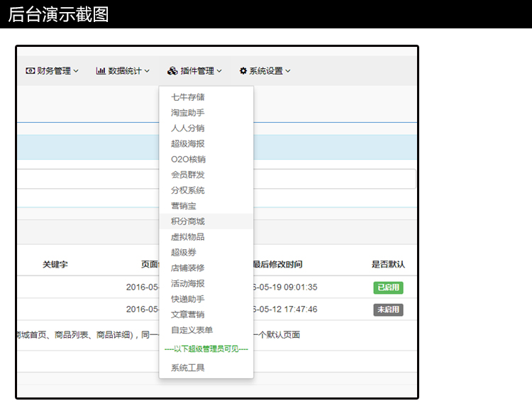Viewport: 532px width, 406px height.
Task: Open the 超级券 plugin
Action: [206, 252]
